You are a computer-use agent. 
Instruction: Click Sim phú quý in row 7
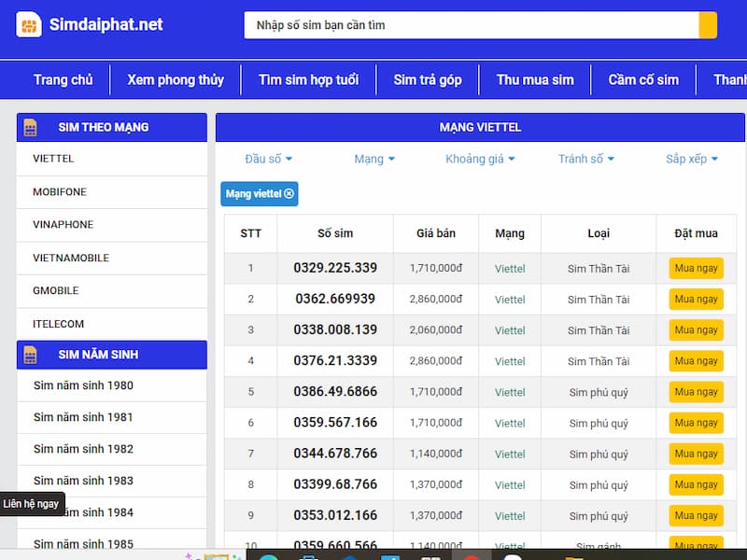[599, 455]
